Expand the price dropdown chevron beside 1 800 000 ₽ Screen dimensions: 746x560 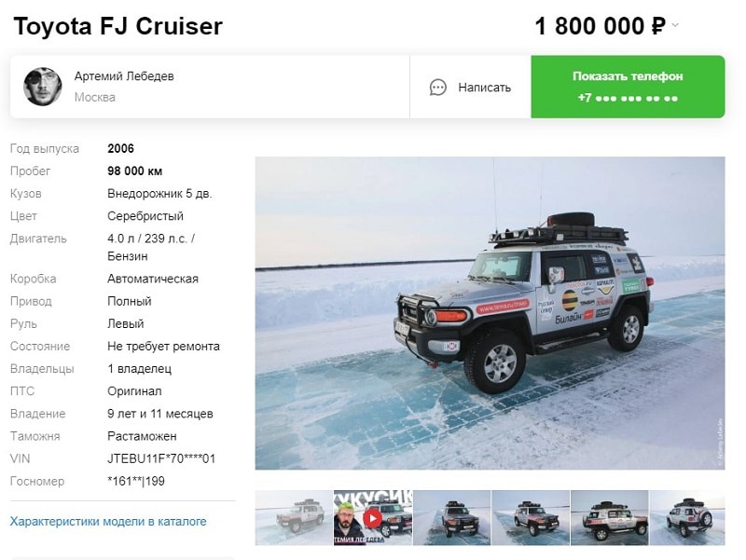click(675, 25)
